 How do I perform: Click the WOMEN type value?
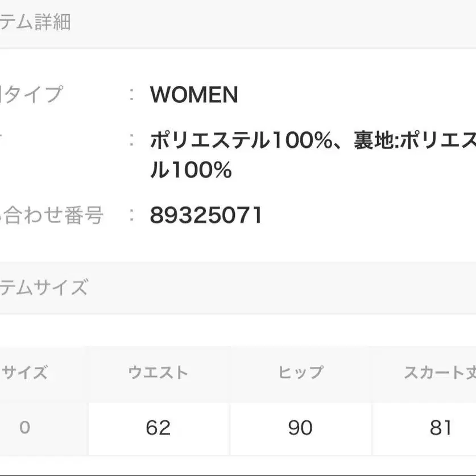tap(194, 95)
